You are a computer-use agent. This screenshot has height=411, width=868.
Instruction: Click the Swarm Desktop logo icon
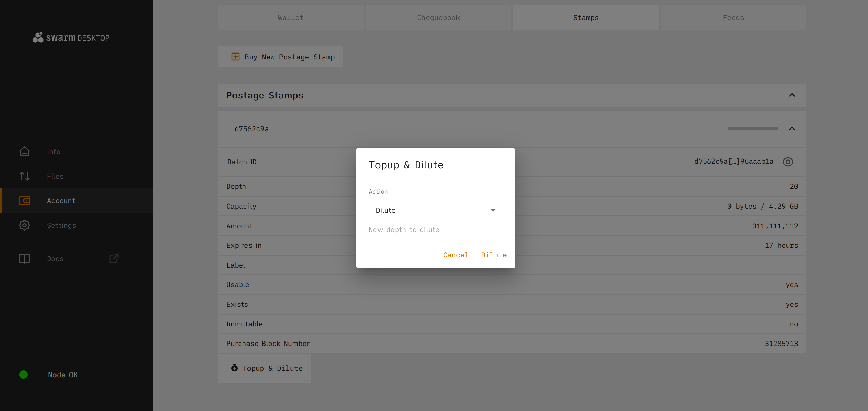click(x=38, y=37)
